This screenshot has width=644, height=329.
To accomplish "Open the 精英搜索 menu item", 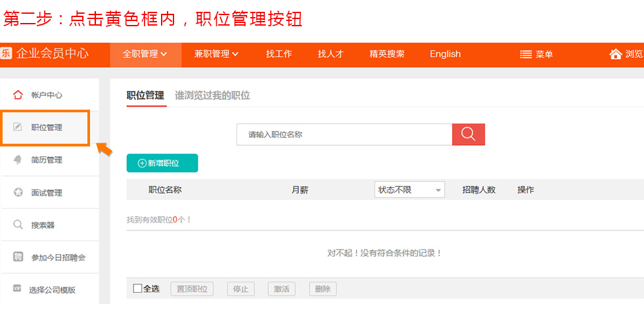I will [x=387, y=54].
